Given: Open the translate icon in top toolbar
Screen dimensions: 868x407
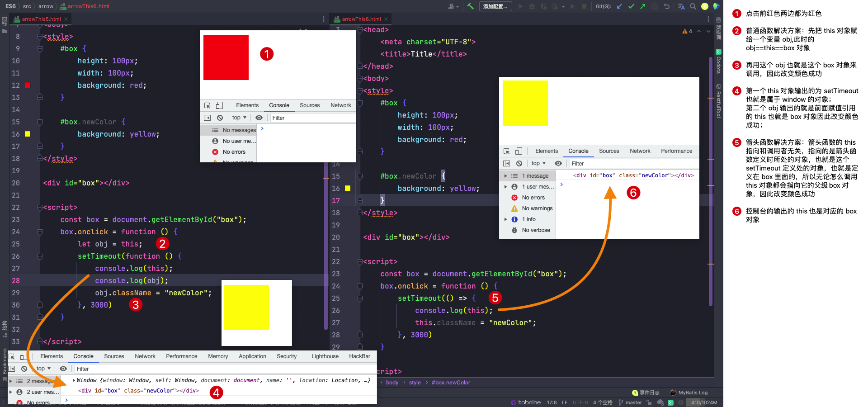Looking at the screenshot, I should point(681,6).
